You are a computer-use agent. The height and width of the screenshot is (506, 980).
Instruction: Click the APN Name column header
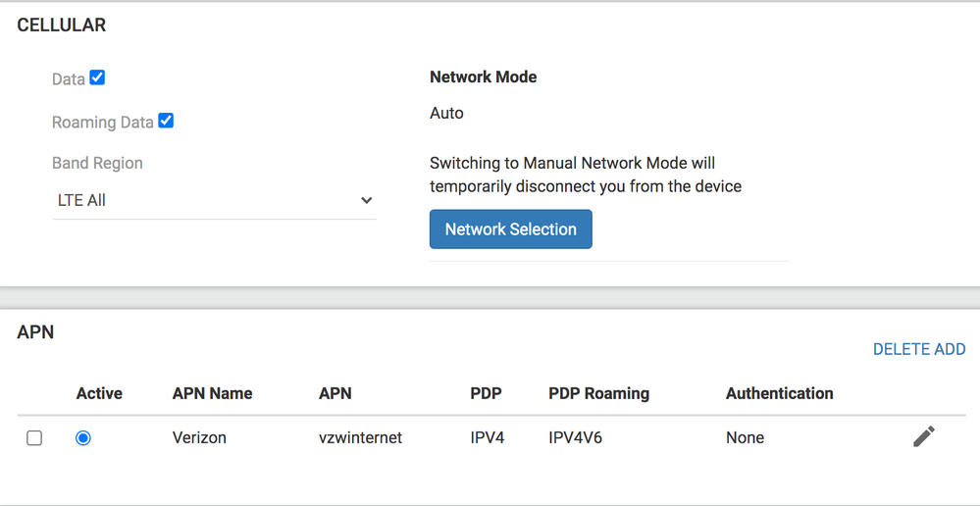click(x=212, y=393)
